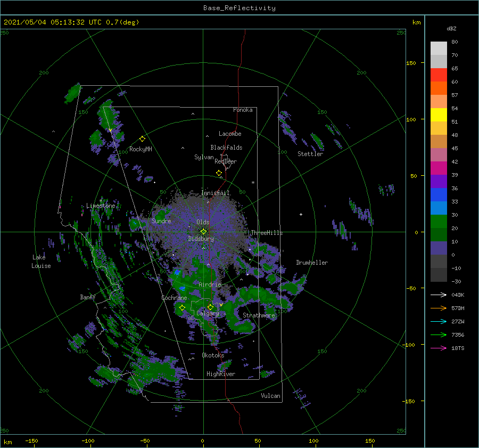Click the Limestone label
The image size is (479, 448).
(101, 206)
